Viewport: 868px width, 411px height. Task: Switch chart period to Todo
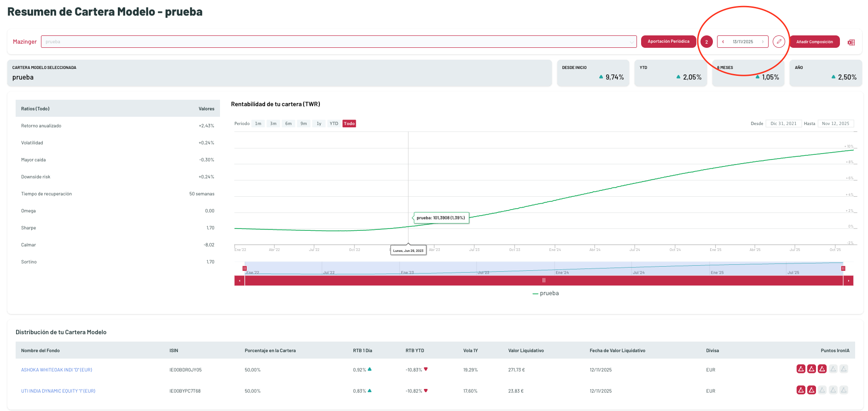pos(349,124)
